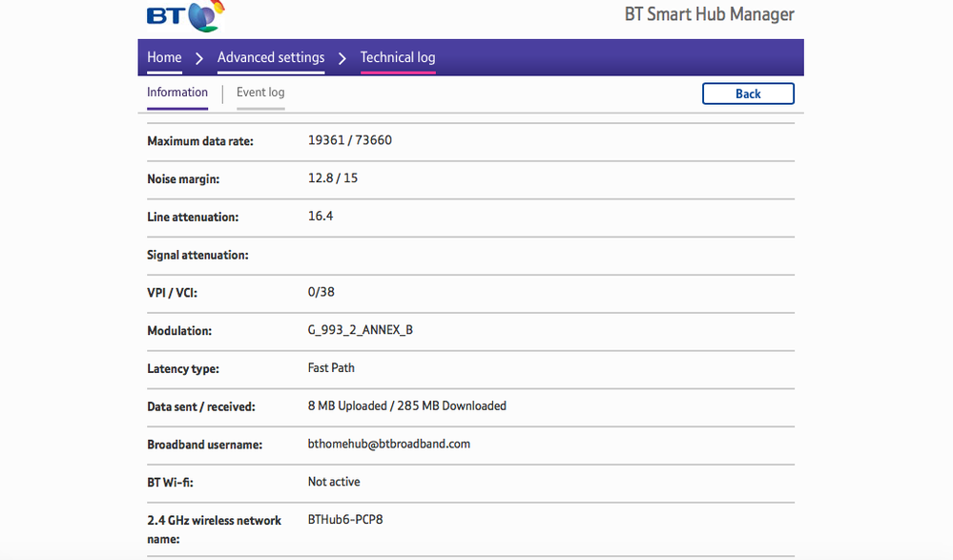
Task: Select VPI / VCI value 0/38
Action: (321, 292)
